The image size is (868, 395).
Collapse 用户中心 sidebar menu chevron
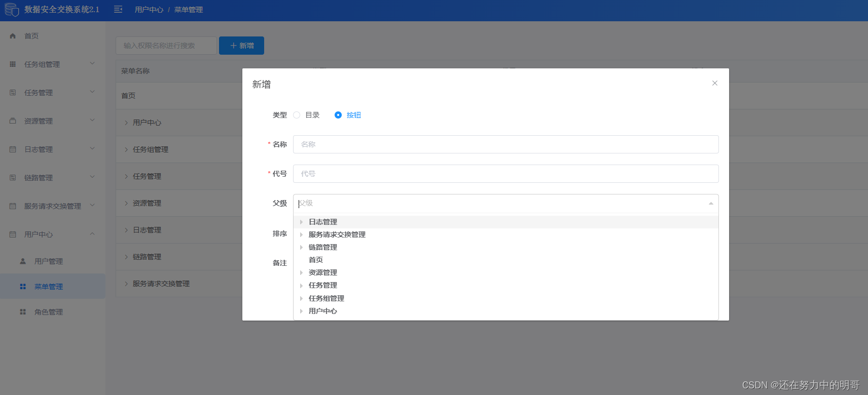[92, 233]
